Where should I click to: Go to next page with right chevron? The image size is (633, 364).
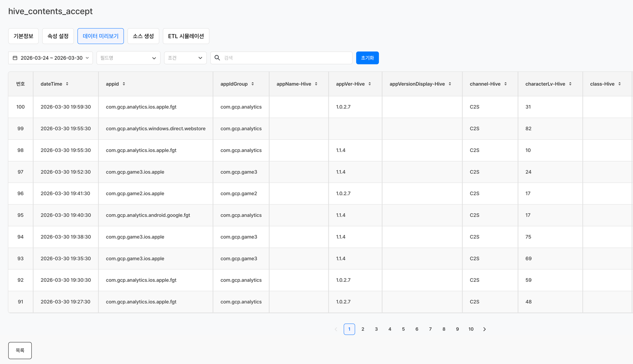pyautogui.click(x=484, y=329)
